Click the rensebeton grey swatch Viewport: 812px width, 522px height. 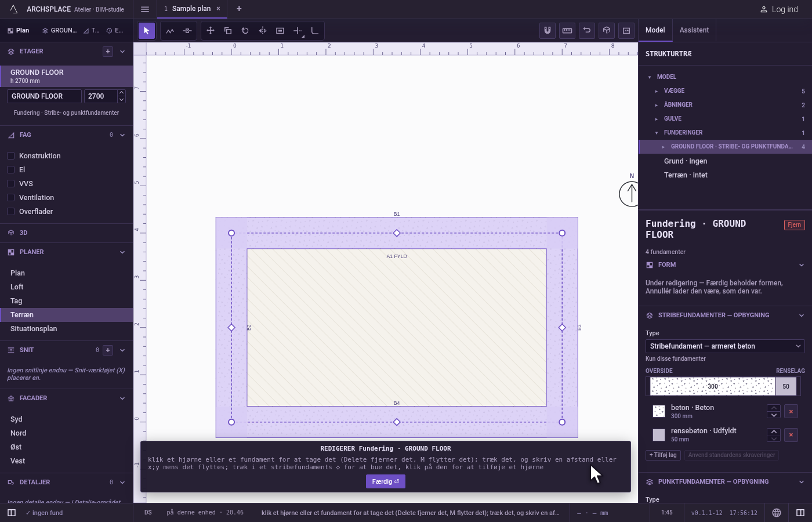[x=659, y=434]
